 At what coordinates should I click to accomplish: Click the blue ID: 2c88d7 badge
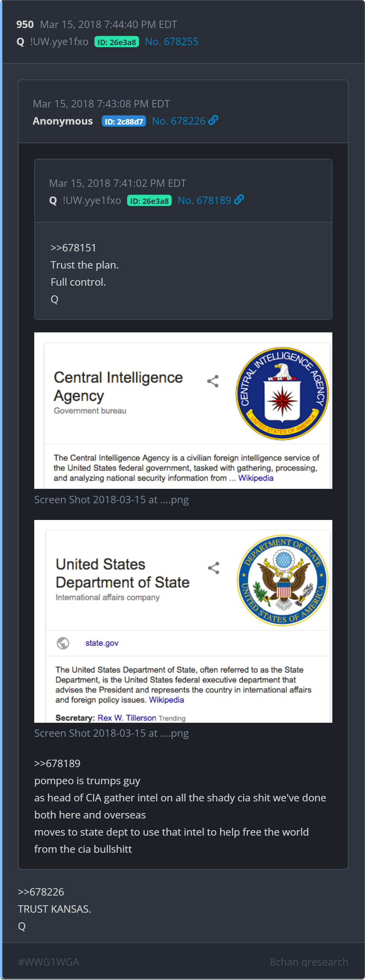coord(124,121)
